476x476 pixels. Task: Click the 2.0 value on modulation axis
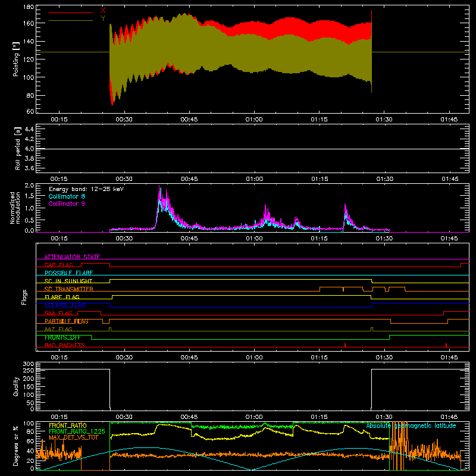click(x=29, y=186)
